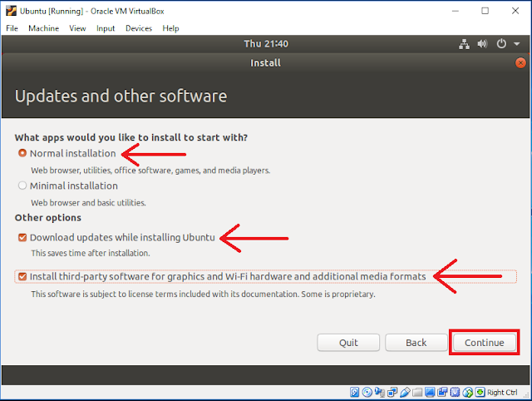Click the 'Other options' heading
The image size is (532, 401).
click(48, 218)
